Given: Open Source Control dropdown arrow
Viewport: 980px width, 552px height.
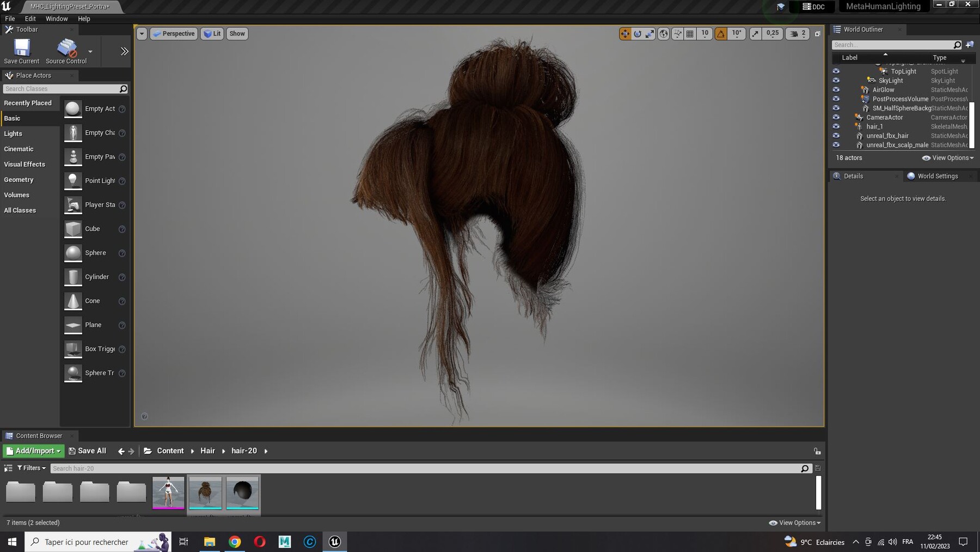Looking at the screenshot, I should 90,52.
